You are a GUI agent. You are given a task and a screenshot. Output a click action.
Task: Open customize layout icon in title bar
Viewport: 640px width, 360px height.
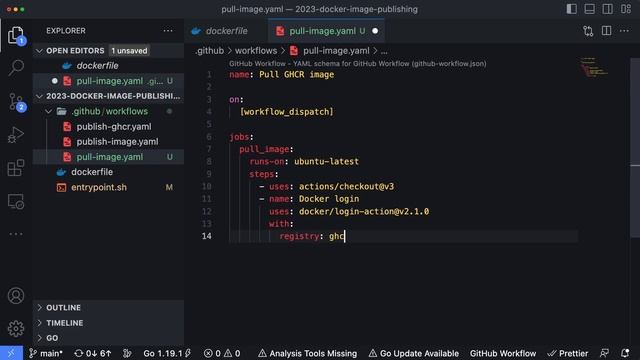626,9
